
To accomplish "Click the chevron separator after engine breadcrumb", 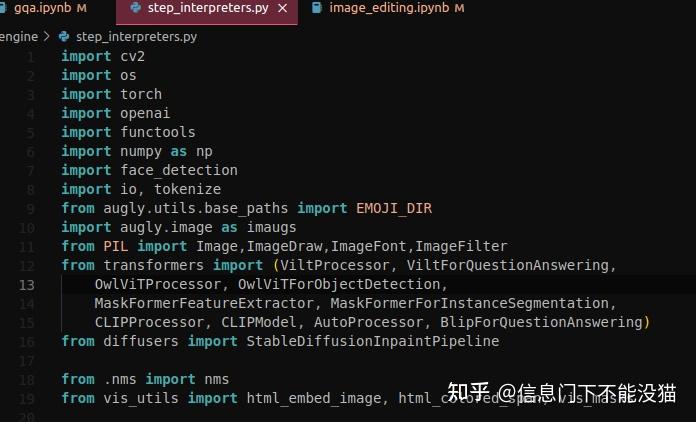I will (x=47, y=36).
